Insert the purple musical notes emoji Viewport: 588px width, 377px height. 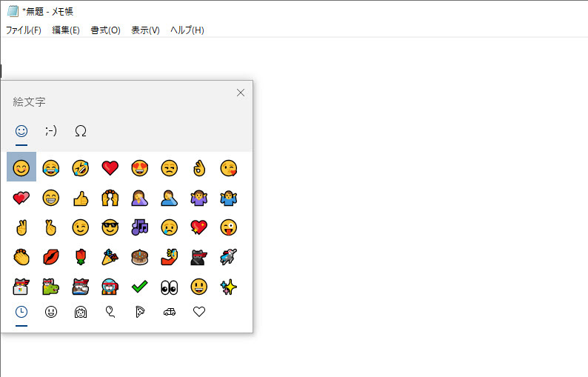pyautogui.click(x=139, y=227)
